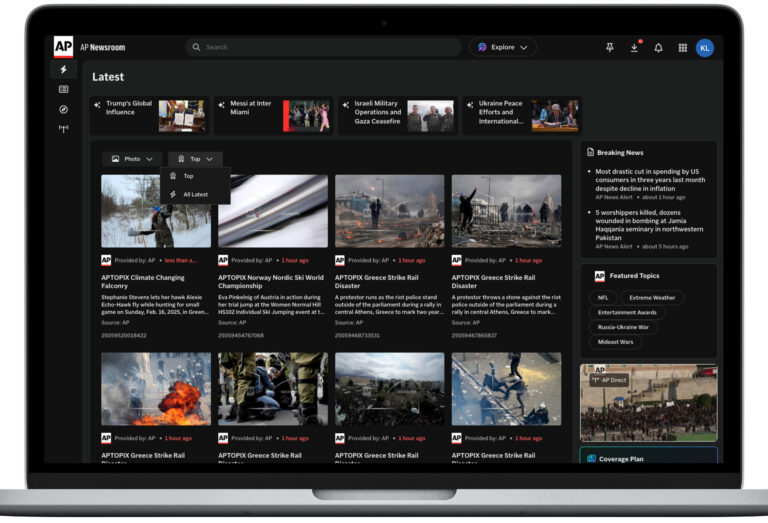
Task: Choose the Top option in sort menu
Action: click(x=188, y=176)
